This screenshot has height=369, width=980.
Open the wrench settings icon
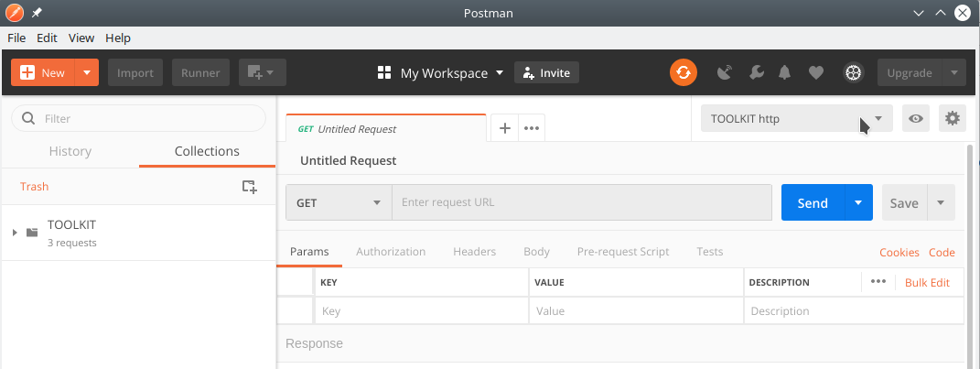click(756, 73)
